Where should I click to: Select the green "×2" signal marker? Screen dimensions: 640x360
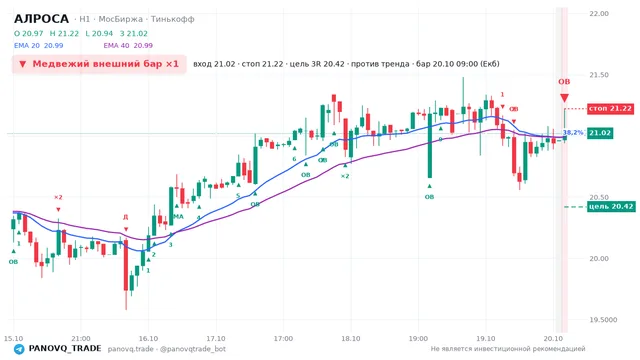tap(345, 176)
